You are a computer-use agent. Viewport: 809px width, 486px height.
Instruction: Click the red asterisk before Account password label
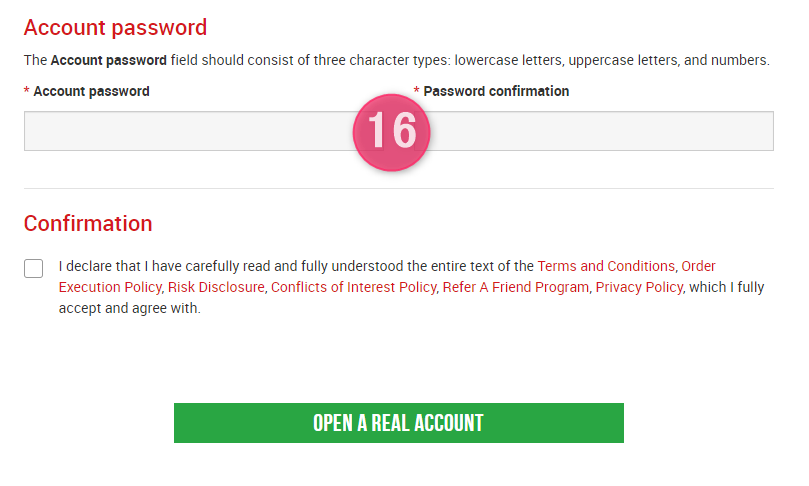26,91
